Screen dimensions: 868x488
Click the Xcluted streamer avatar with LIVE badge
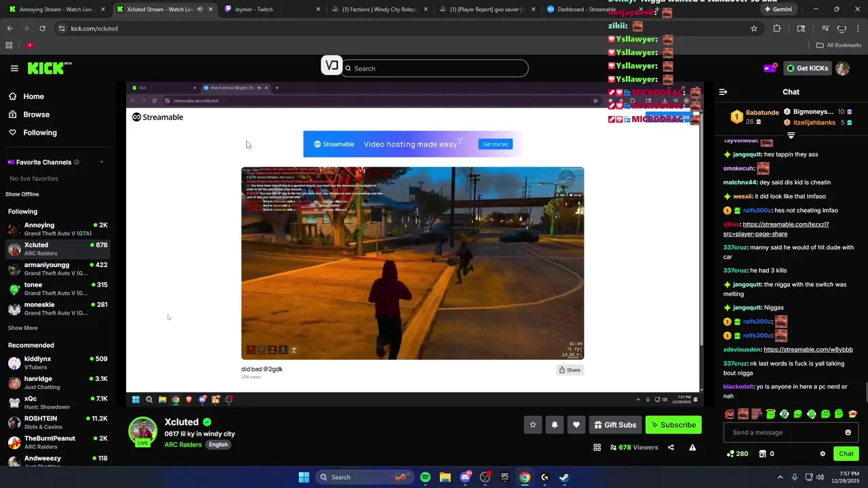[x=143, y=432]
